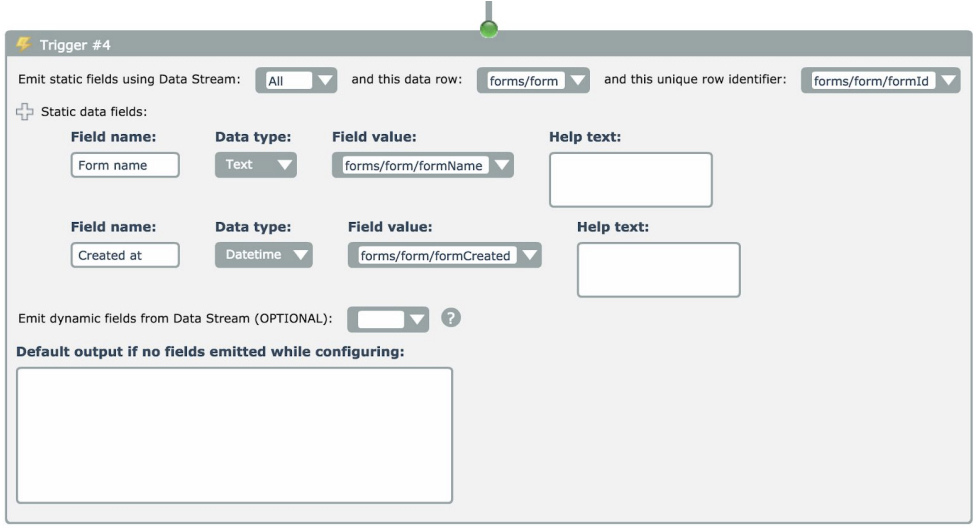The width and height of the screenshot is (974, 528).
Task: Open the unique row identifier forms/form/formId dropdown
Action: coord(880,81)
